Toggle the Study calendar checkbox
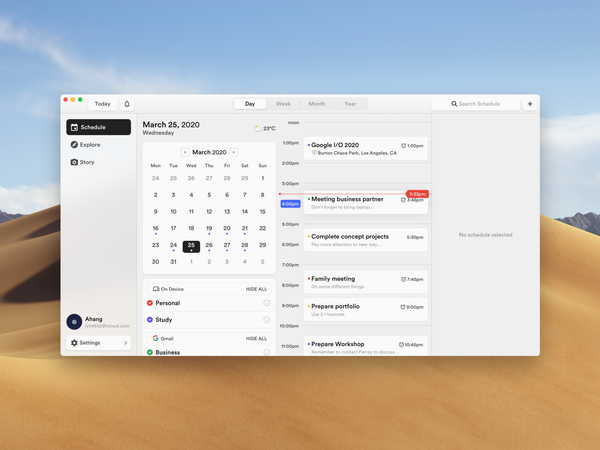The width and height of the screenshot is (600, 450). (x=150, y=320)
